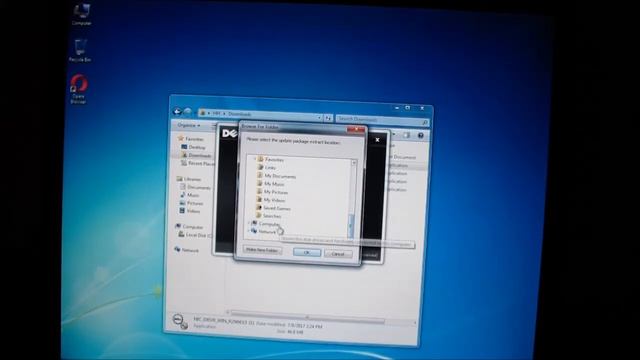Confirm with the OK button
Image resolution: width=640 pixels, height=360 pixels.
click(x=307, y=253)
